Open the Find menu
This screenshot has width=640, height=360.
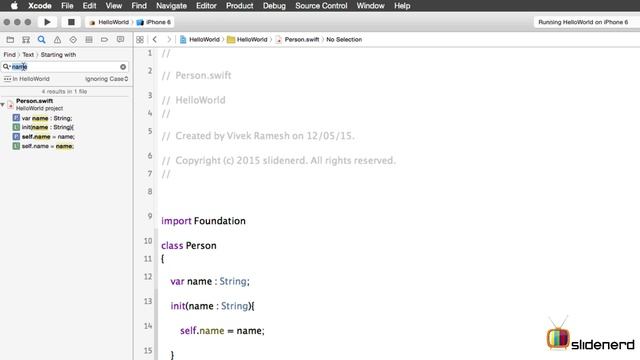[x=139, y=6]
